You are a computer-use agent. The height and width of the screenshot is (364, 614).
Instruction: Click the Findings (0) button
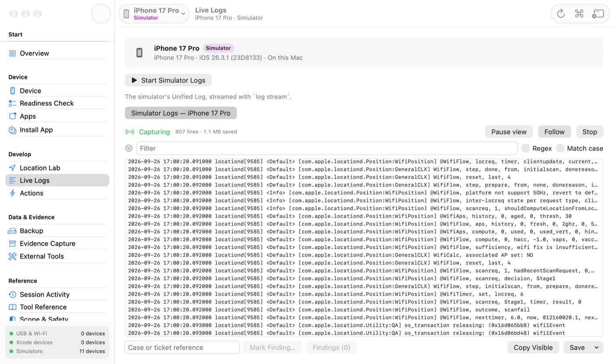(x=331, y=347)
